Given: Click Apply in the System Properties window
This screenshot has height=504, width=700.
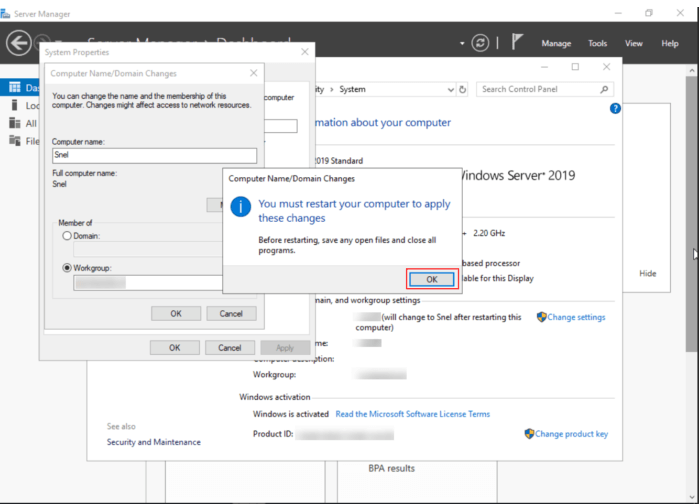Looking at the screenshot, I should pos(285,348).
